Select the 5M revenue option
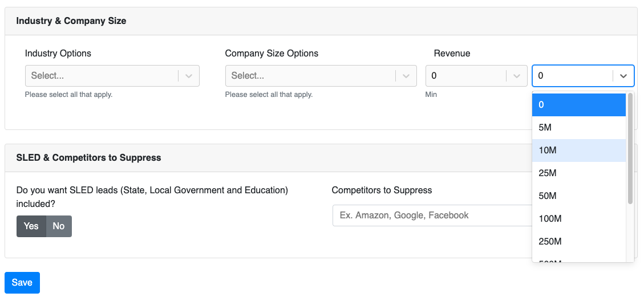 pyautogui.click(x=579, y=128)
